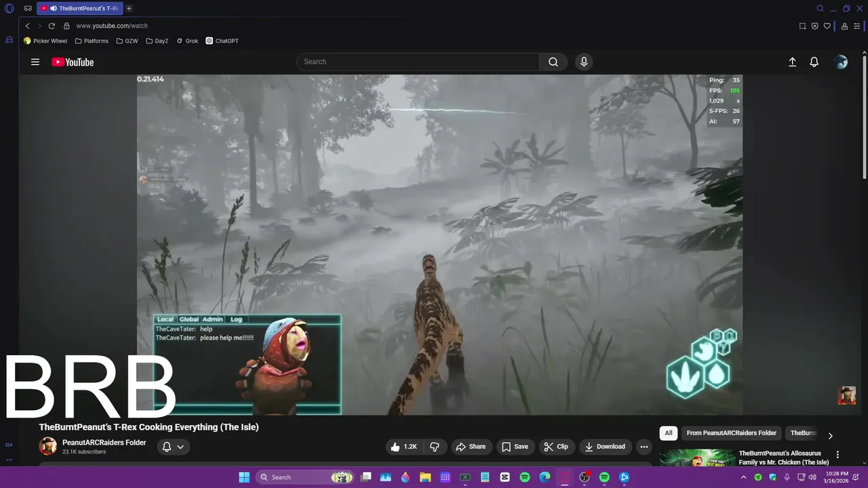
Task: Open the DayZ bookmark folder
Action: [x=157, y=41]
